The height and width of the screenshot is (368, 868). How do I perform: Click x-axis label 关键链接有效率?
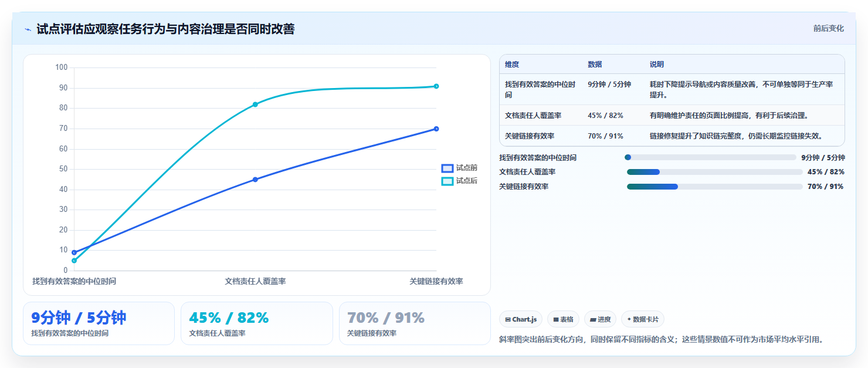(x=436, y=282)
